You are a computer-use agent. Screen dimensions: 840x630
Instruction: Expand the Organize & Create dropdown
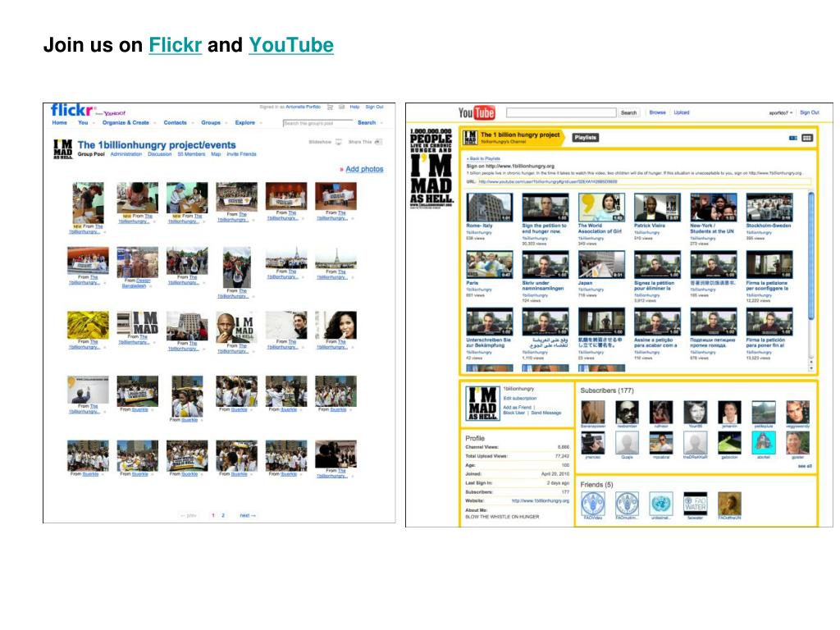click(x=155, y=123)
